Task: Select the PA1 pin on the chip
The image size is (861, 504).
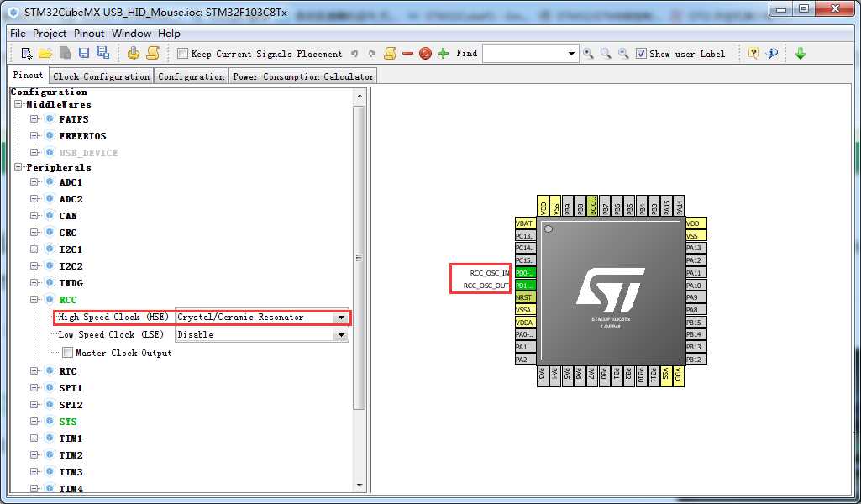Action: click(525, 347)
